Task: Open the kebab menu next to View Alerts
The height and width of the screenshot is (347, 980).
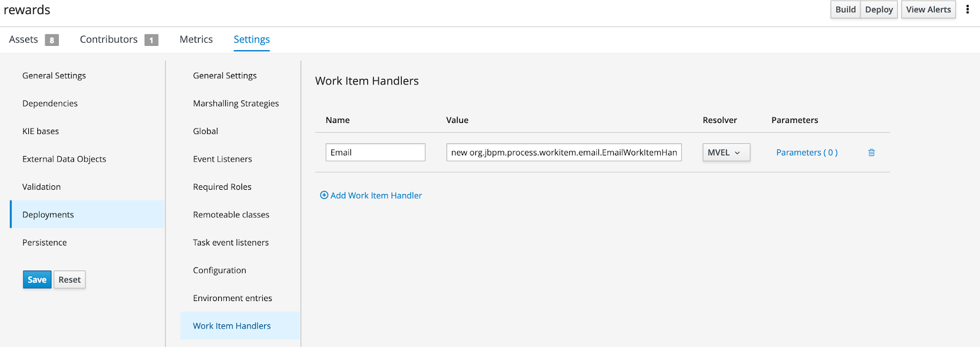Action: [x=968, y=9]
